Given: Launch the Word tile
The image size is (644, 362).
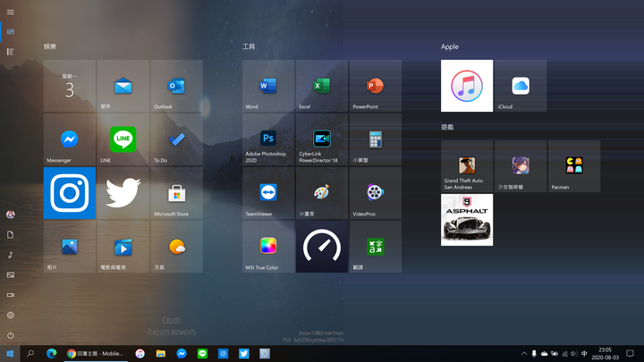Looking at the screenshot, I should pos(268,86).
